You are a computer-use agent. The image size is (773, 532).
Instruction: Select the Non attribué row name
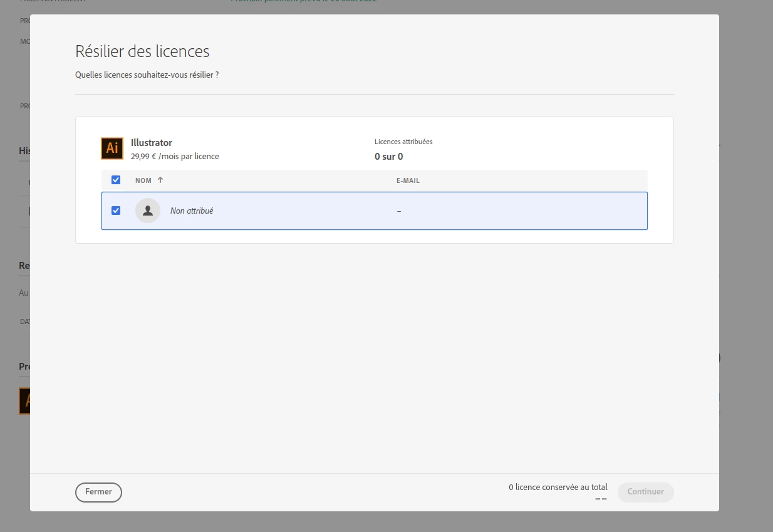(192, 211)
